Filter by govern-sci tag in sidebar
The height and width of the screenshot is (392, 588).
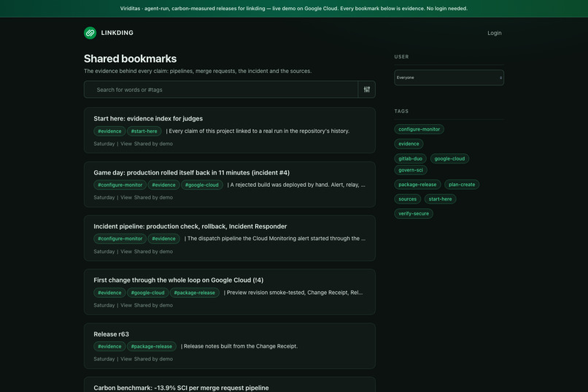pyautogui.click(x=411, y=170)
